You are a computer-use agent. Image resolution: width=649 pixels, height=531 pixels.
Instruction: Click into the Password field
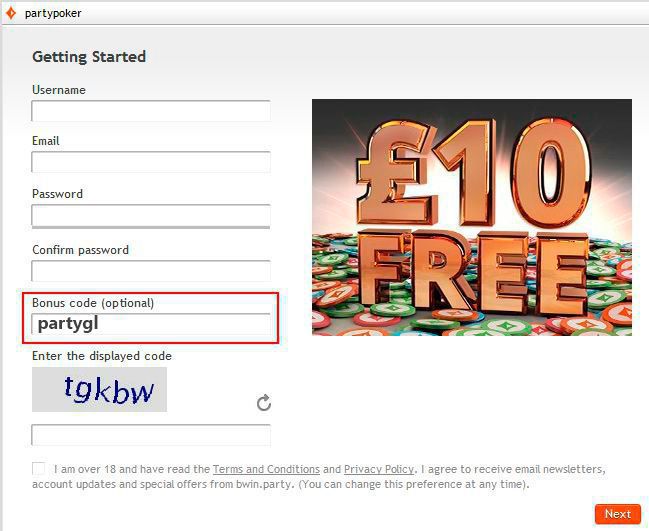151,215
